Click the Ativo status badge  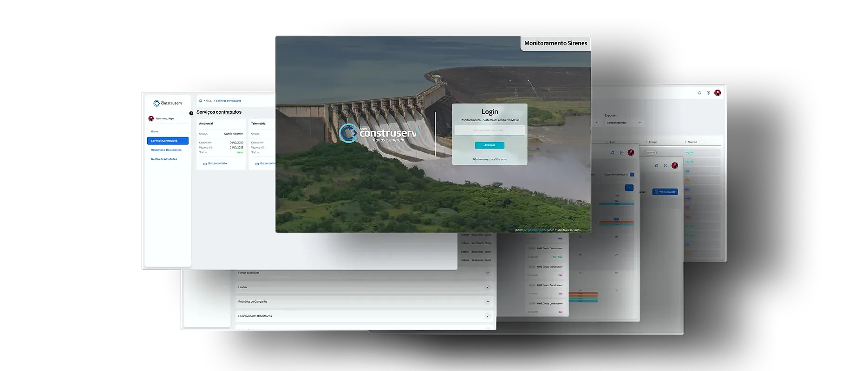click(x=240, y=152)
